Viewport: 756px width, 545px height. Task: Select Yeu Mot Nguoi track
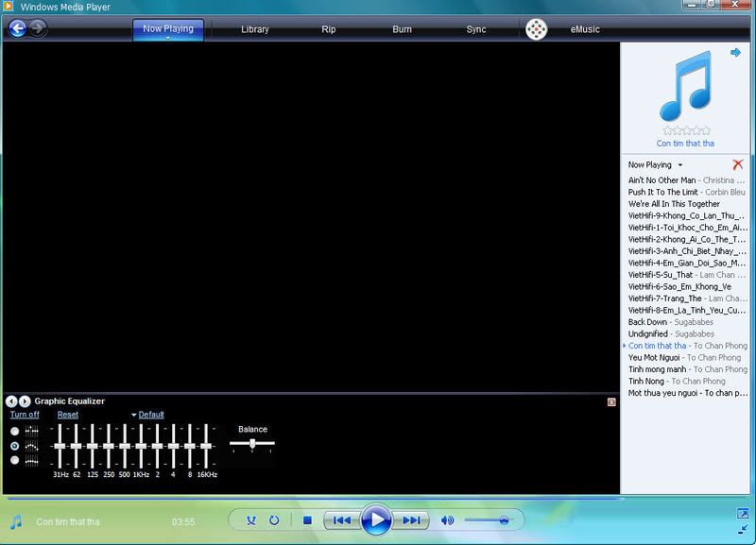pyautogui.click(x=686, y=358)
